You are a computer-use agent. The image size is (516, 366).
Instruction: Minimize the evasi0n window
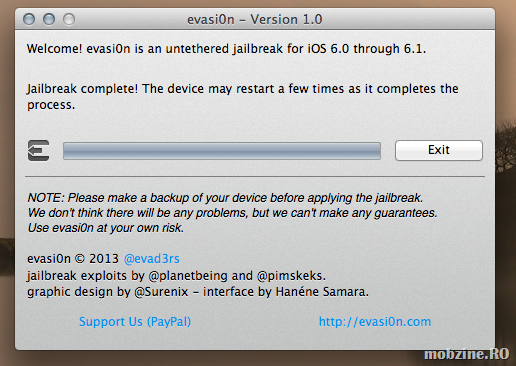pos(49,19)
